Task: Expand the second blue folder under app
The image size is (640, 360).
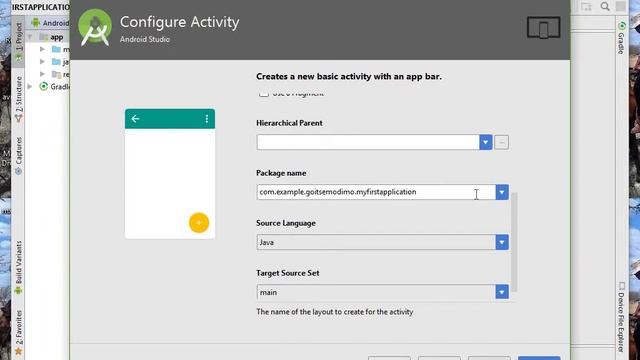Action: pos(42,62)
